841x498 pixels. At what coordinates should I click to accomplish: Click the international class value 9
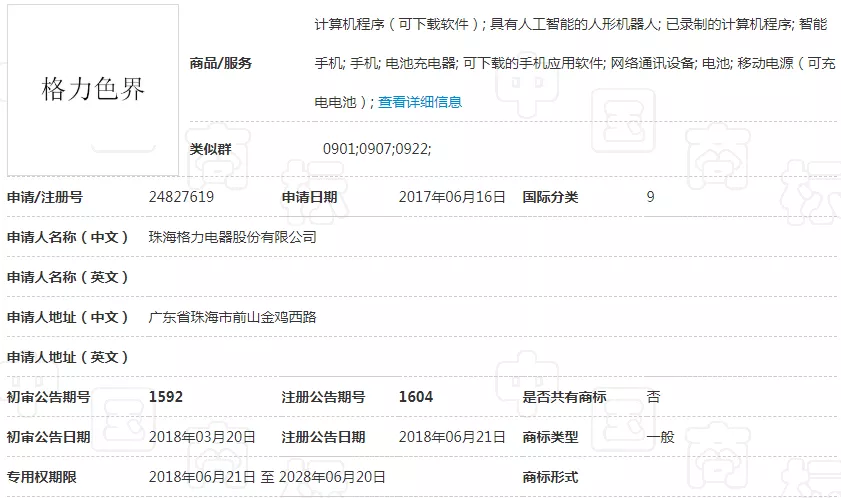[x=651, y=197]
